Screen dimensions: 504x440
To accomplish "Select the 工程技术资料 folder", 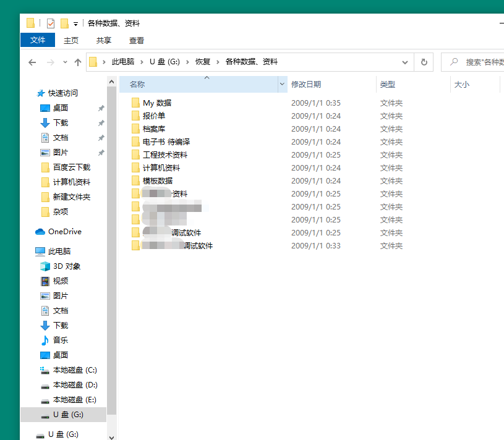I will click(x=165, y=154).
